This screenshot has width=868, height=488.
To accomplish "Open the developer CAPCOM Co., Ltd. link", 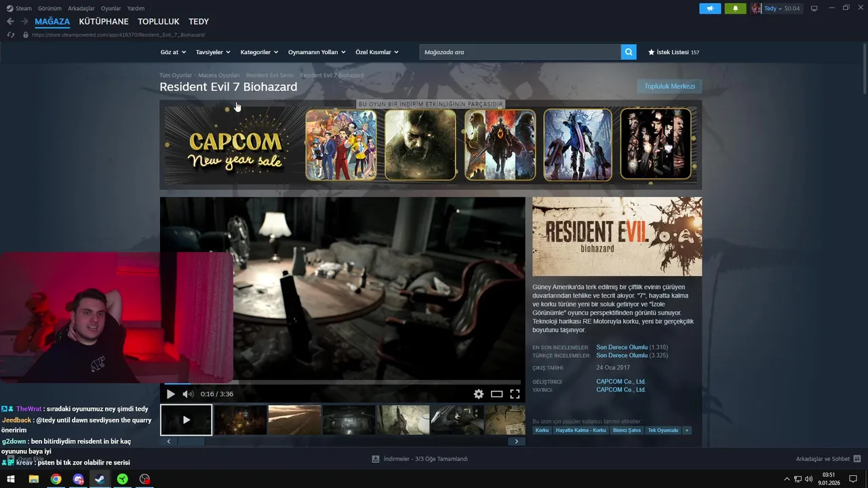I will (x=620, y=382).
